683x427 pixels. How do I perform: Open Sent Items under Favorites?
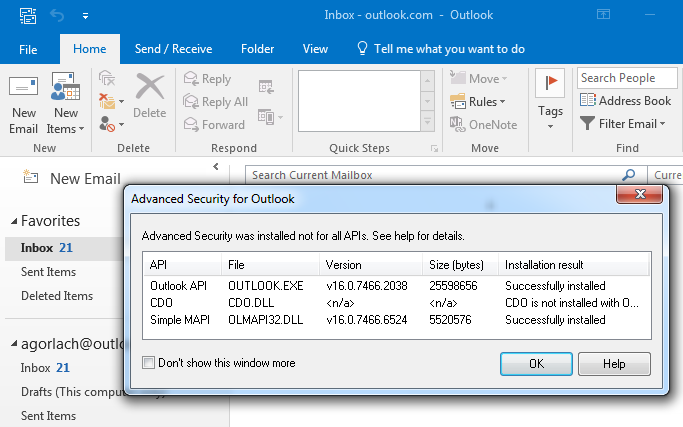point(48,272)
